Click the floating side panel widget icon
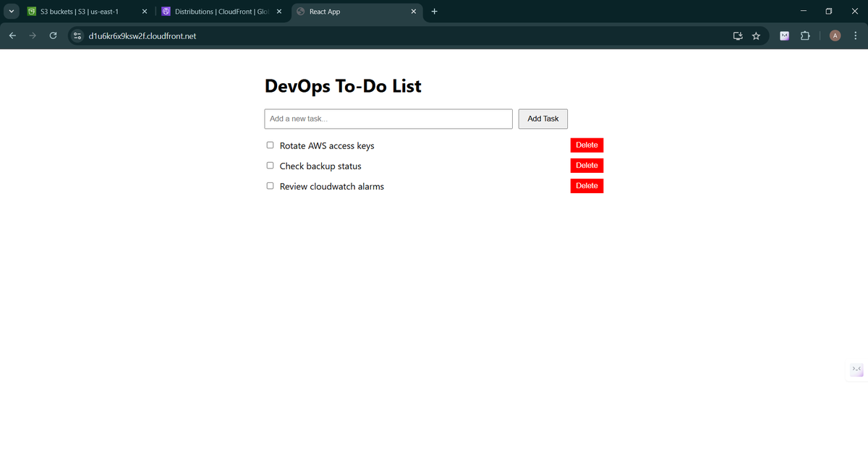Image resolution: width=868 pixels, height=466 pixels. (x=856, y=370)
